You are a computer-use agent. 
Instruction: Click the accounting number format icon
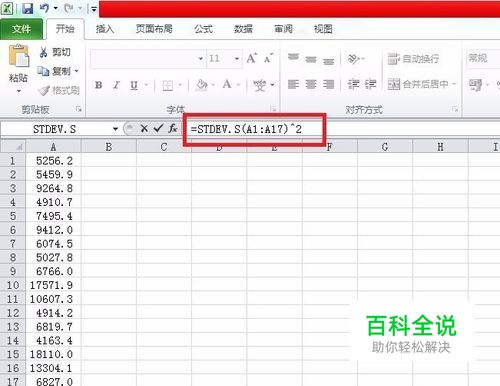pyautogui.click(x=475, y=85)
